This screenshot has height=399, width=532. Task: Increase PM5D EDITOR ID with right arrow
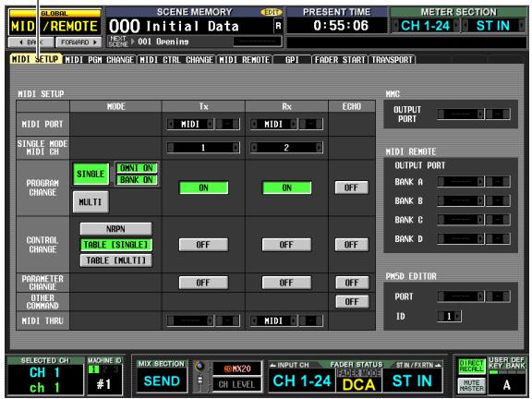[457, 316]
